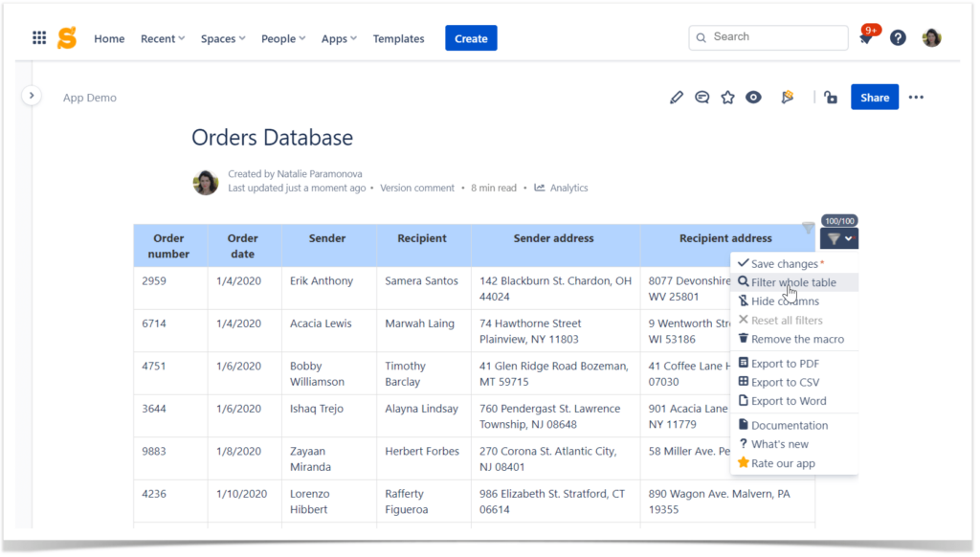Screen dimensions: 980x557
Task: Click the Share button
Action: 874,97
